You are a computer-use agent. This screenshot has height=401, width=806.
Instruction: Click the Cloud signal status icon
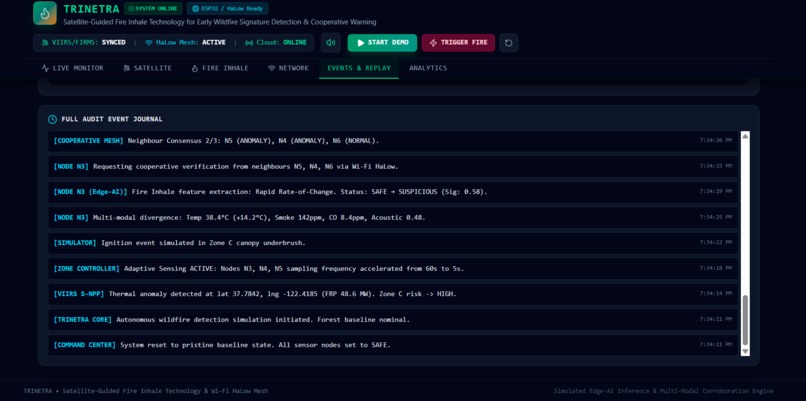click(249, 43)
